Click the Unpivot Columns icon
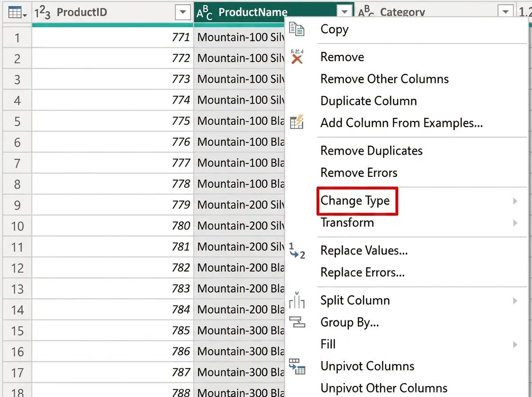Image resolution: width=532 pixels, height=397 pixels. tap(297, 366)
